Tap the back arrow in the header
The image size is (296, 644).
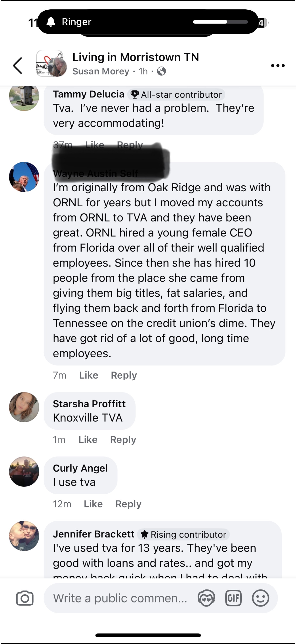[x=18, y=66]
